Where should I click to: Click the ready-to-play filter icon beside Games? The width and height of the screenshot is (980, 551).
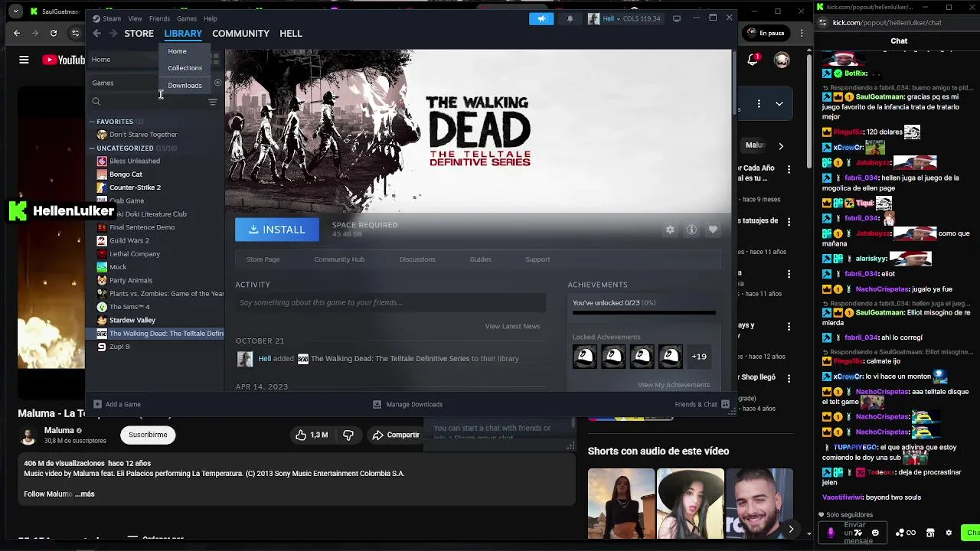pos(217,83)
